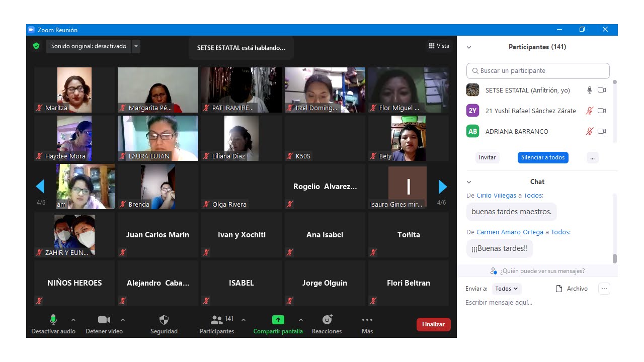Screen dimensions: 644x362
Task: Open the Reacciones emoji menu
Action: (327, 320)
